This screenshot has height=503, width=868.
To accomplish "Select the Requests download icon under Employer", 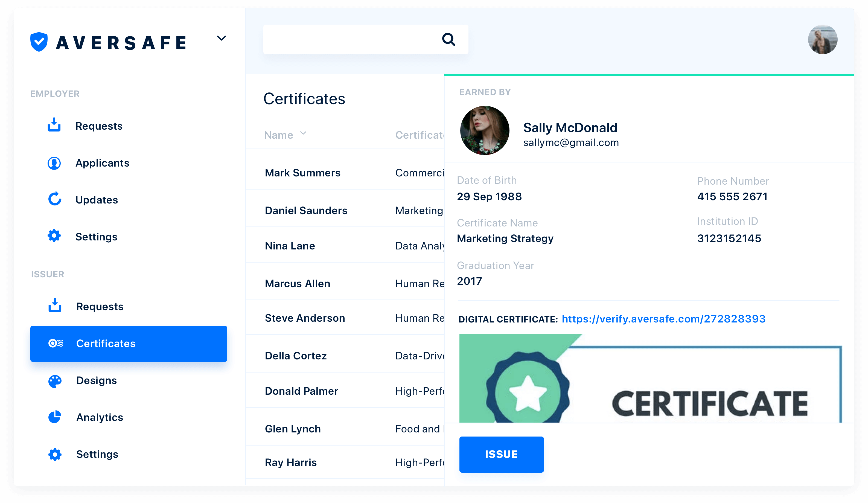I will [x=54, y=125].
